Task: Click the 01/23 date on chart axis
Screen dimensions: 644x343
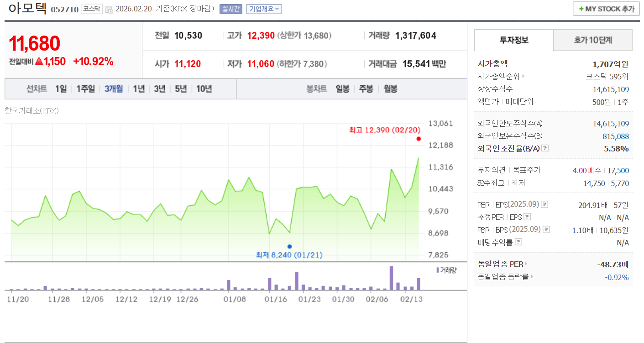Action: point(309,299)
